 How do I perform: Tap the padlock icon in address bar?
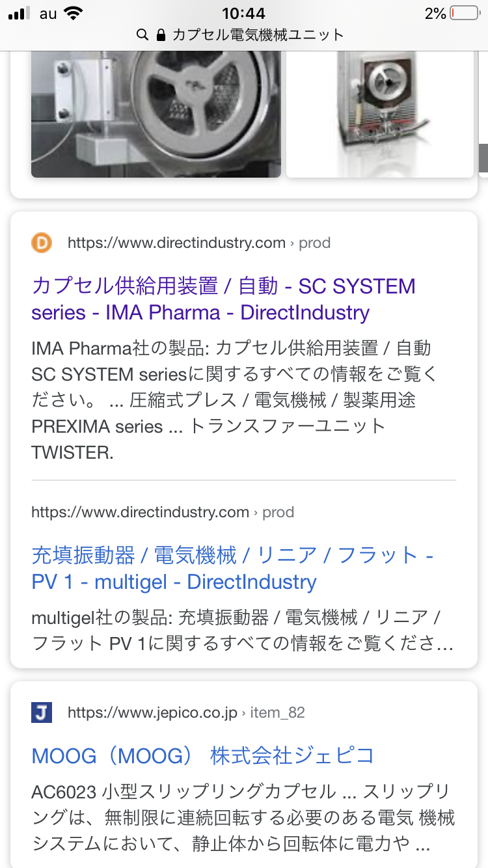click(x=161, y=35)
